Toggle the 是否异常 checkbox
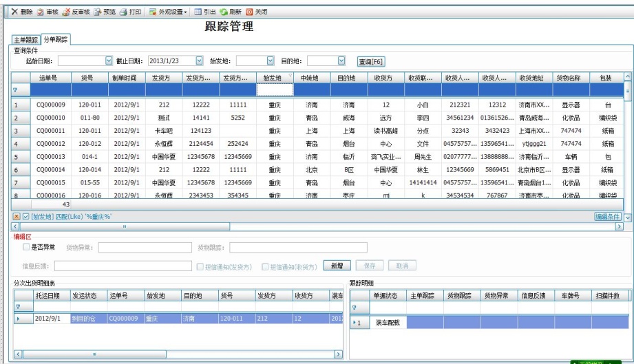Screen dimensions: 634x364 click(x=26, y=247)
